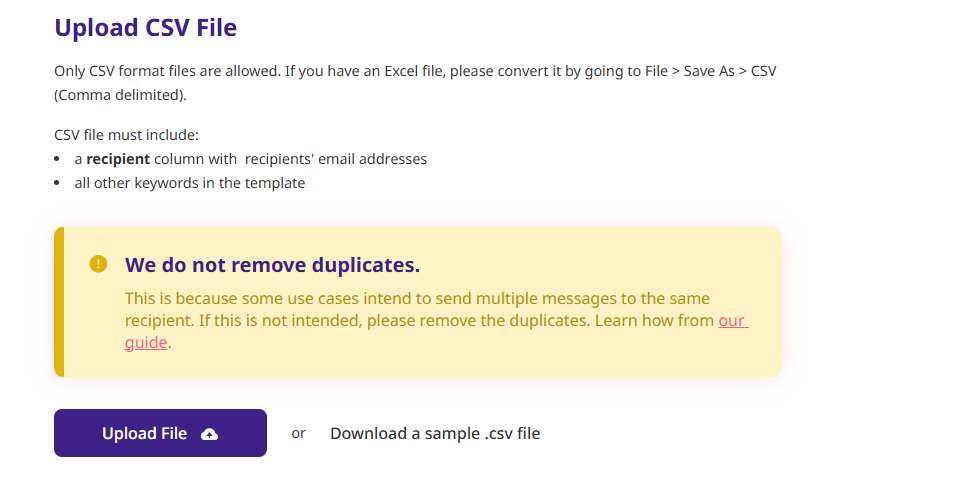This screenshot has height=492, width=959.
Task: Select the "all other keywords in the template" bullet
Action: click(x=189, y=183)
